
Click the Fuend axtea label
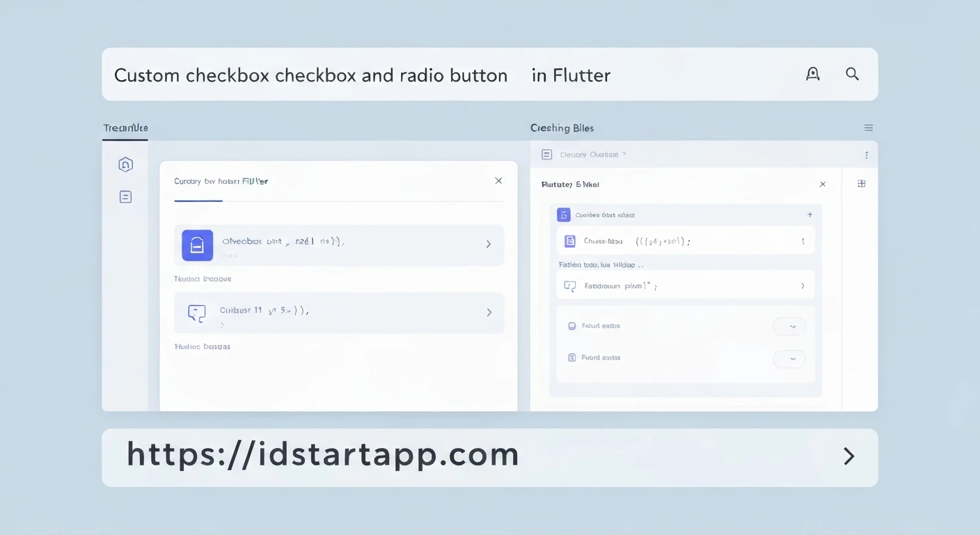coord(601,358)
